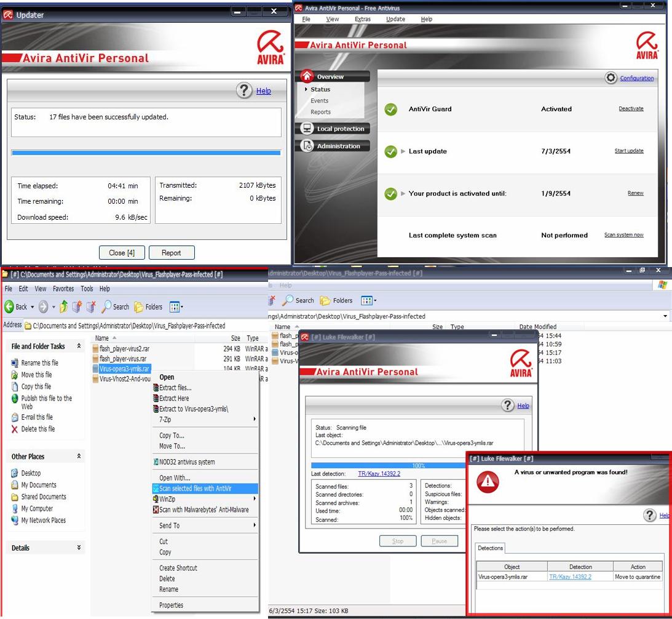Image resolution: width=672 pixels, height=619 pixels.
Task: Open the Update menu in Avira
Action: 395,19
